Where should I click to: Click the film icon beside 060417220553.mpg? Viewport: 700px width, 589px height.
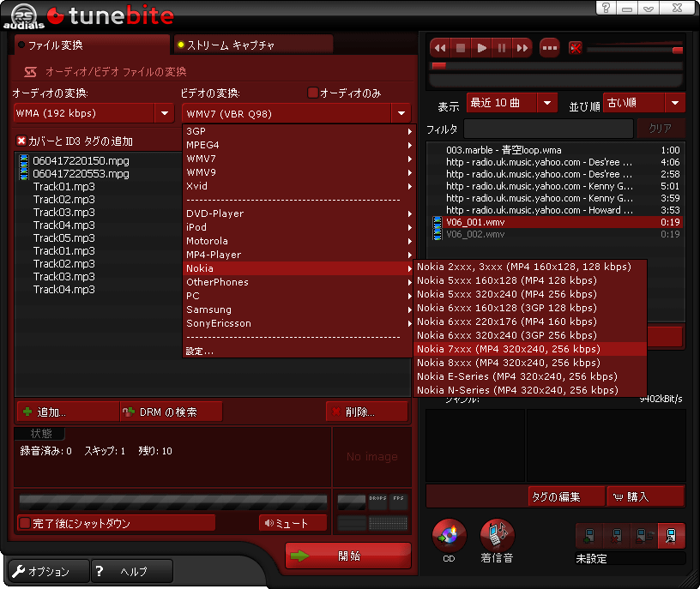[x=24, y=173]
